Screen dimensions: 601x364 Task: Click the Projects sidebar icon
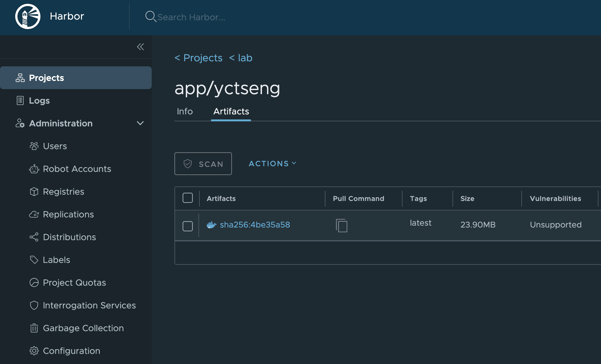coord(20,78)
